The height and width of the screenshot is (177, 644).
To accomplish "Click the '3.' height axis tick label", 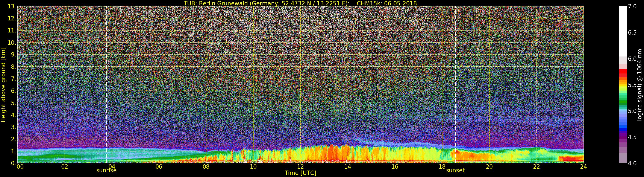I will [x=13, y=127].
